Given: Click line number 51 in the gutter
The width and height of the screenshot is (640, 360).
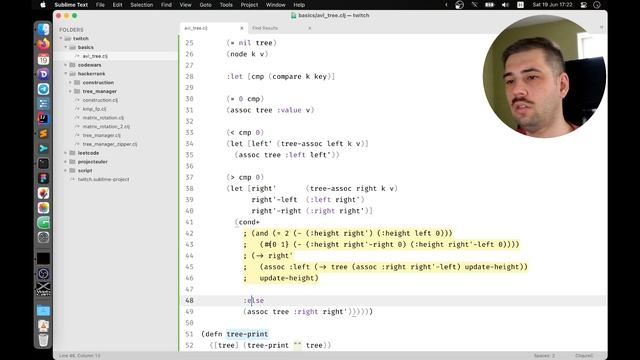Looking at the screenshot, I should 189,334.
